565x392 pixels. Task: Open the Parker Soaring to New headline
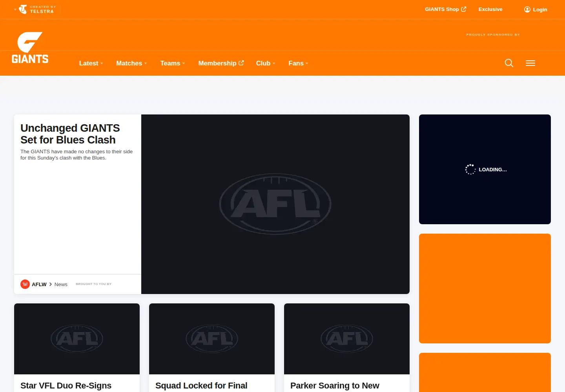tap(335, 386)
